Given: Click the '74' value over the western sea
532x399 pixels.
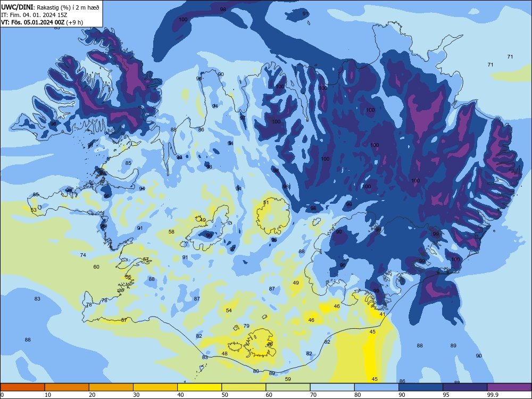Looking at the screenshot, I should click(x=83, y=255).
